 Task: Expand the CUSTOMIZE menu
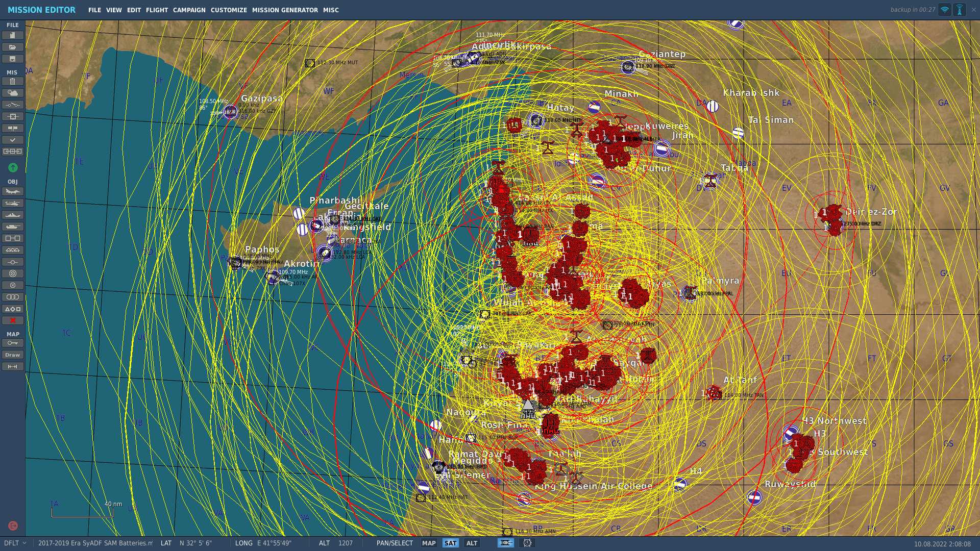click(x=228, y=10)
